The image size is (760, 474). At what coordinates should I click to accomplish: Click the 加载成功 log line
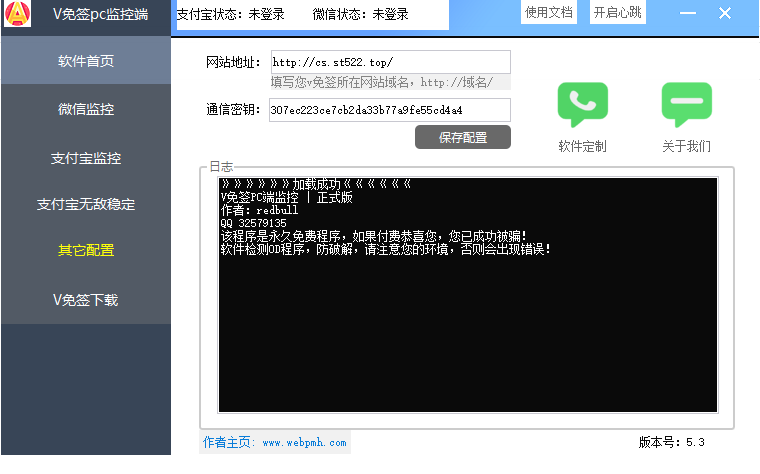pos(316,184)
